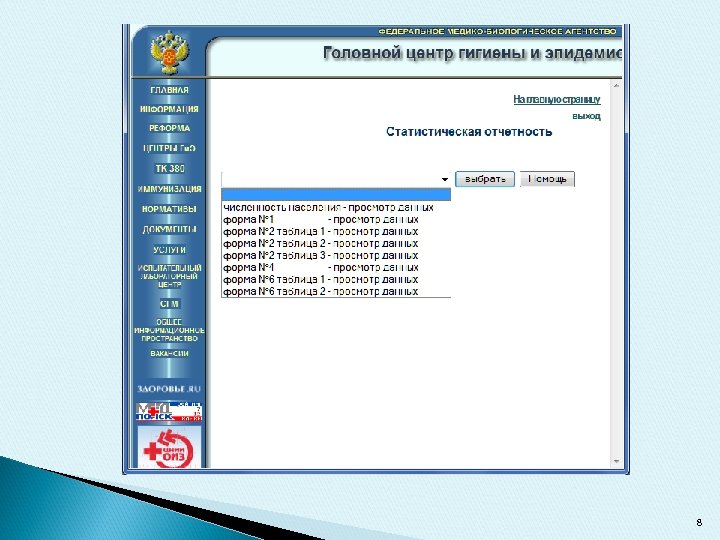The image size is (720, 540).
Task: Click the 'выход' logout link
Action: tap(586, 116)
